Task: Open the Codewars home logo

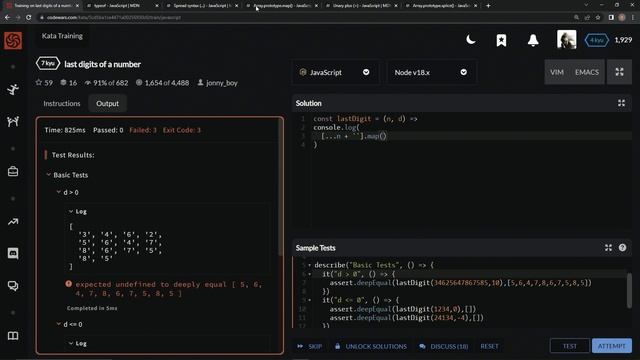Action: 13,40
